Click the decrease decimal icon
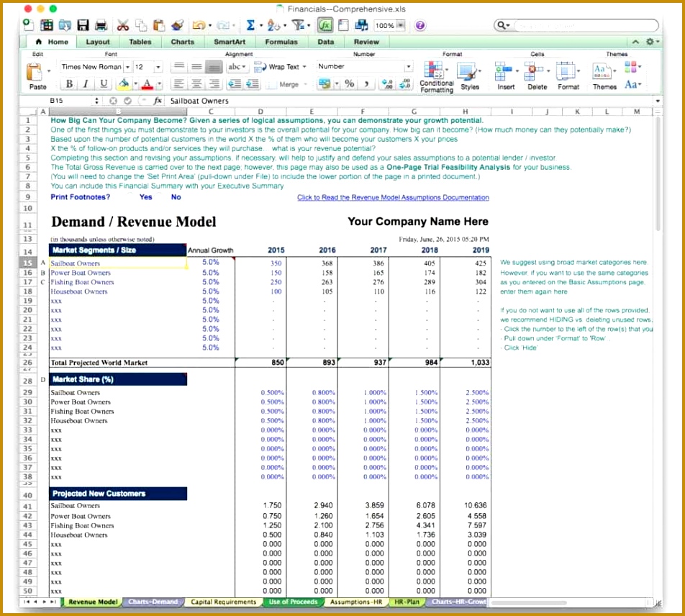Viewport: 685px width, 616px height. pos(404,83)
